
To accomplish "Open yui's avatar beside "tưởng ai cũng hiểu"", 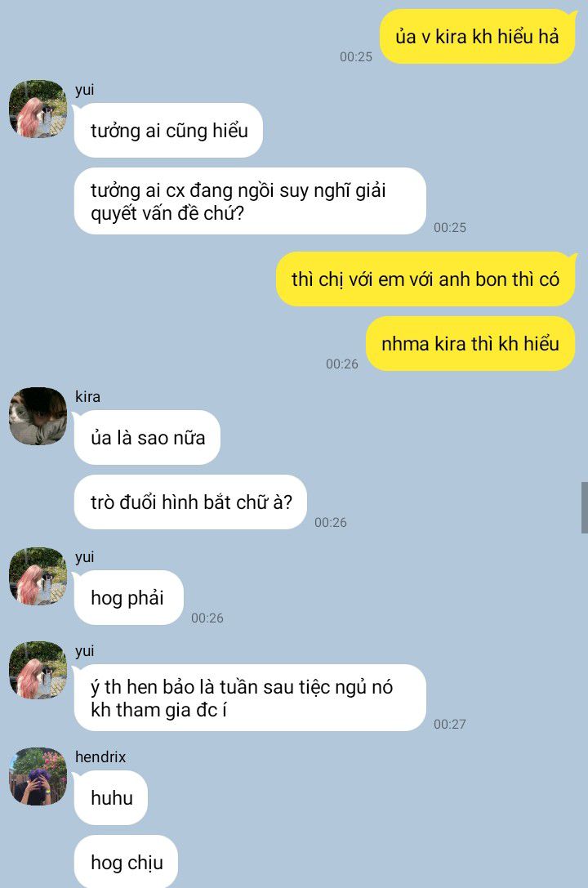I will pos(38,109).
